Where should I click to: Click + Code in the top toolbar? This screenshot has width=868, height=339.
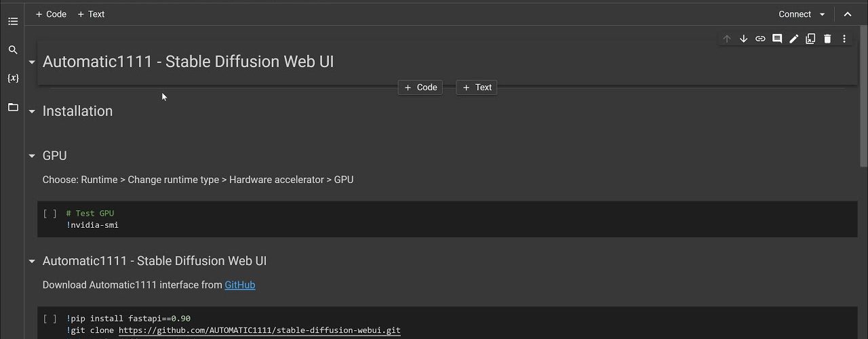pos(51,14)
